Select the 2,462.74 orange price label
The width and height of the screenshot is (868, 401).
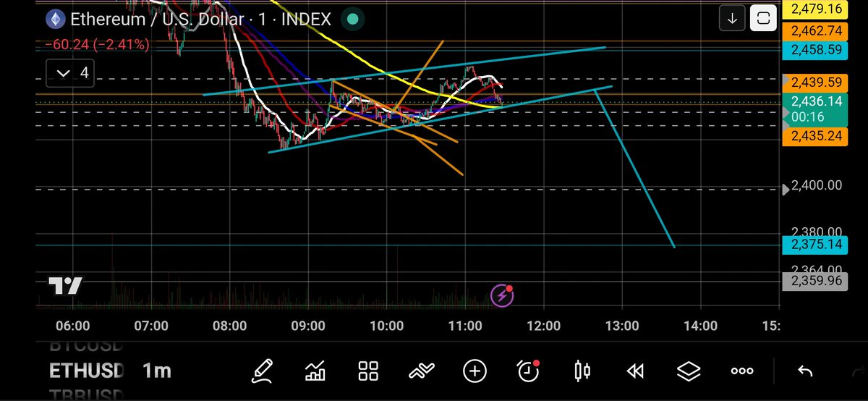(x=817, y=30)
